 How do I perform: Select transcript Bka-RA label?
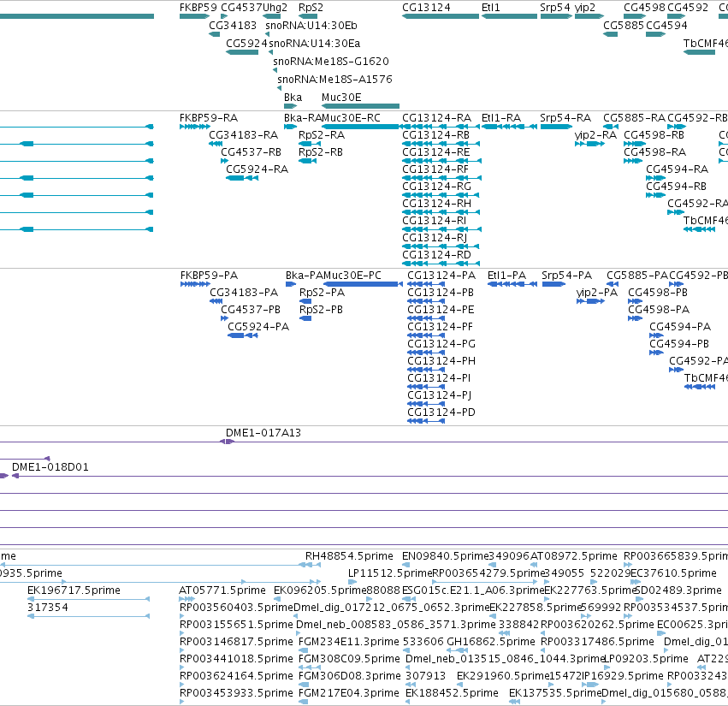(303, 118)
